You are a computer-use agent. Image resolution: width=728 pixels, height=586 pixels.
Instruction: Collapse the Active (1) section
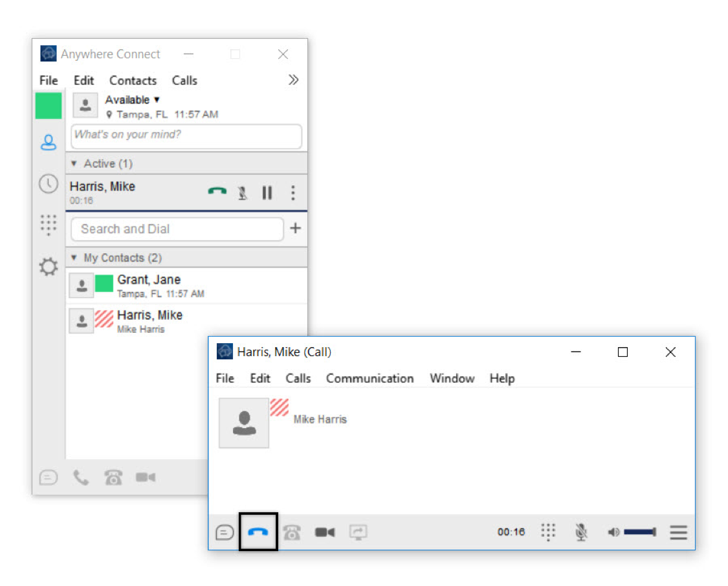pyautogui.click(x=74, y=164)
